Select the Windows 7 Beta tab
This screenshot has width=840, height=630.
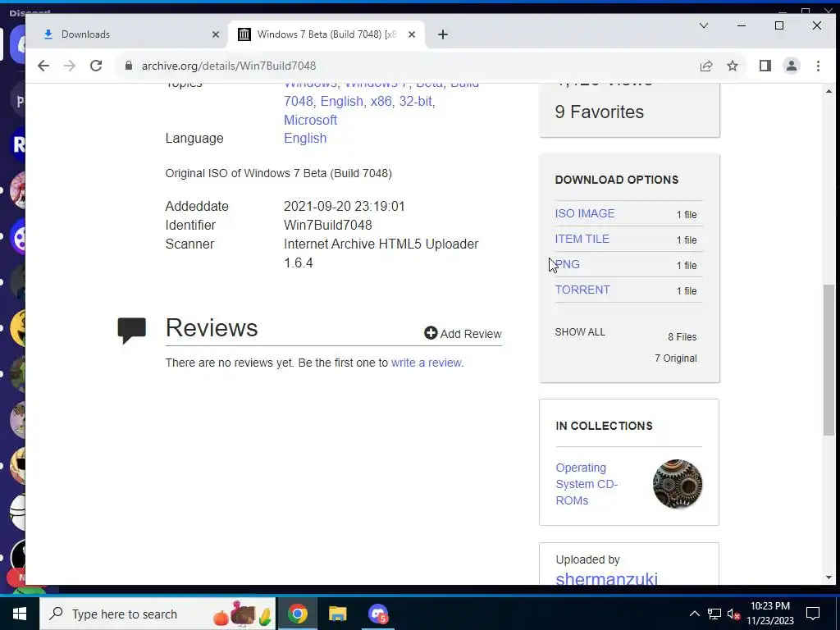(326, 34)
